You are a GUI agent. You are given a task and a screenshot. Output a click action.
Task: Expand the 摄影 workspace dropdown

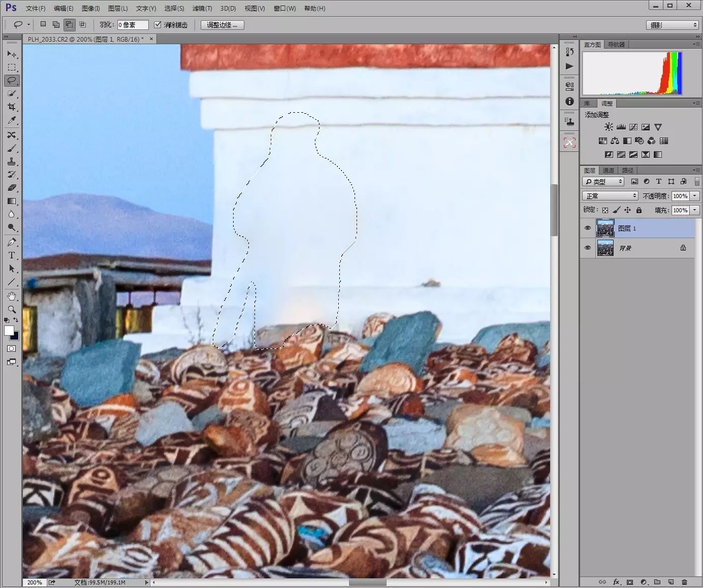point(673,25)
